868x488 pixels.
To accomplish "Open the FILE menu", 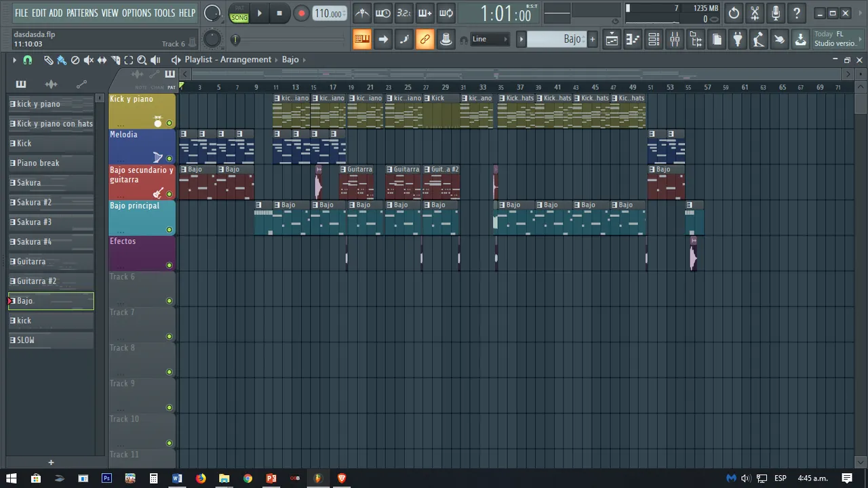I will tap(21, 13).
